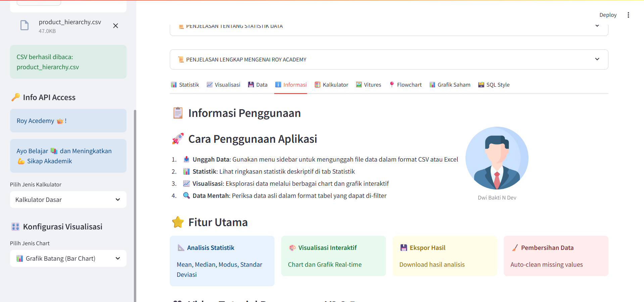Viewport: 644px width, 302px height.
Task: Click the Deploy button
Action: coord(608,15)
